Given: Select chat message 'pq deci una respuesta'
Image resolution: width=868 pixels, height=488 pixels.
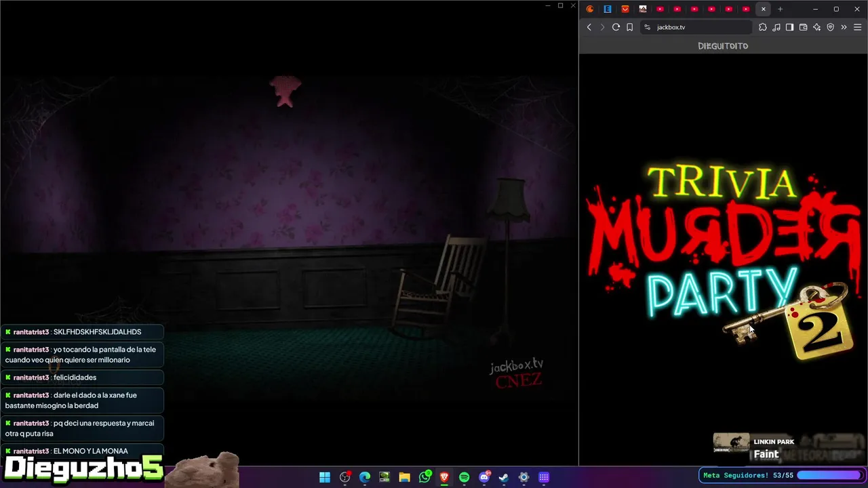Looking at the screenshot, I should pos(82,428).
